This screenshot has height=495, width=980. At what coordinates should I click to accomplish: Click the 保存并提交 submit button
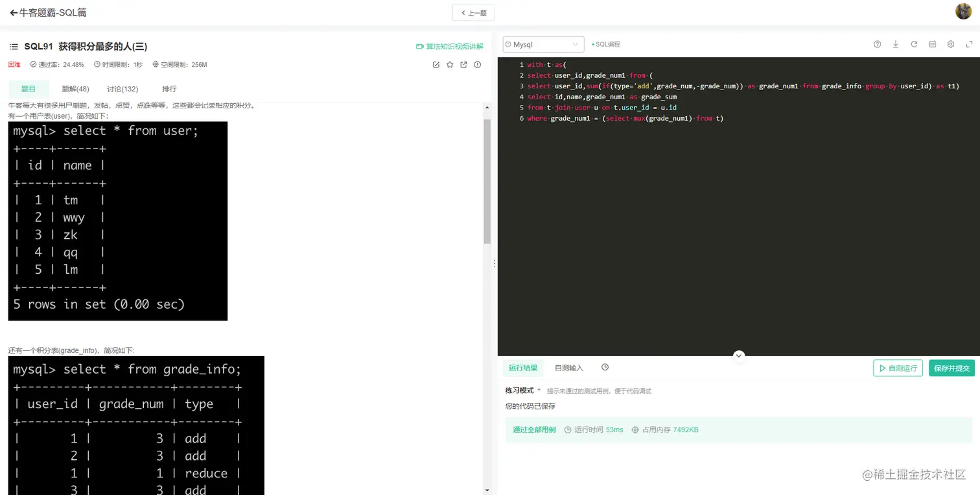point(951,368)
